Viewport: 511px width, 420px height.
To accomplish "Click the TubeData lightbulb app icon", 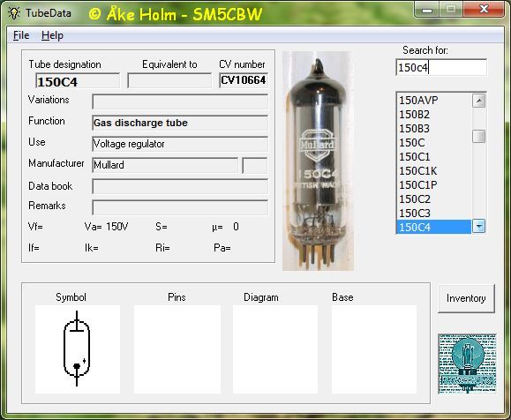I will click(14, 13).
